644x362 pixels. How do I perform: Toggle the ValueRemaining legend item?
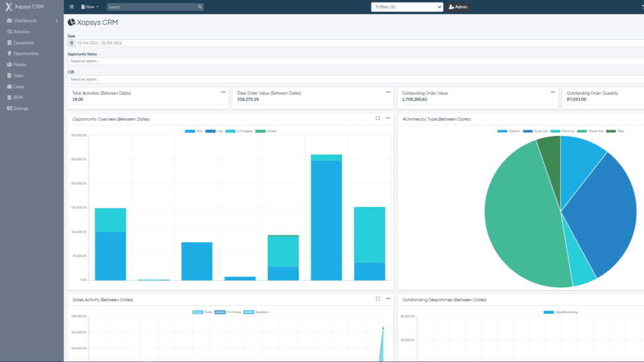pyautogui.click(x=560, y=312)
